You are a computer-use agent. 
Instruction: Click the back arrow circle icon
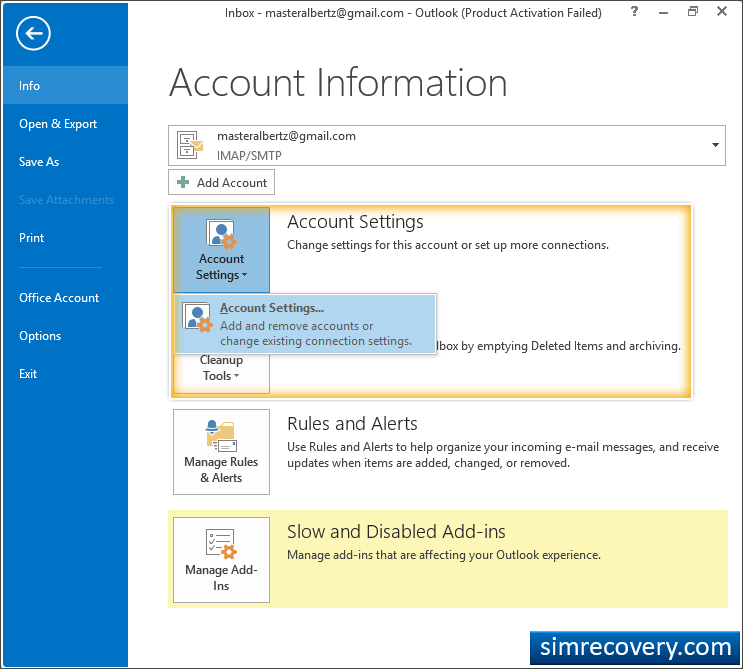(x=33, y=33)
